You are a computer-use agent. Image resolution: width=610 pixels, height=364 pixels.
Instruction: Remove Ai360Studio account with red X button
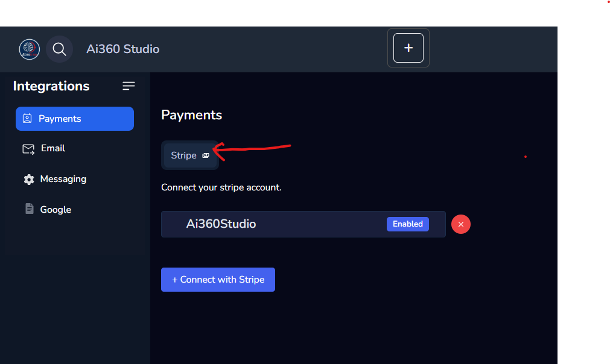tap(461, 224)
